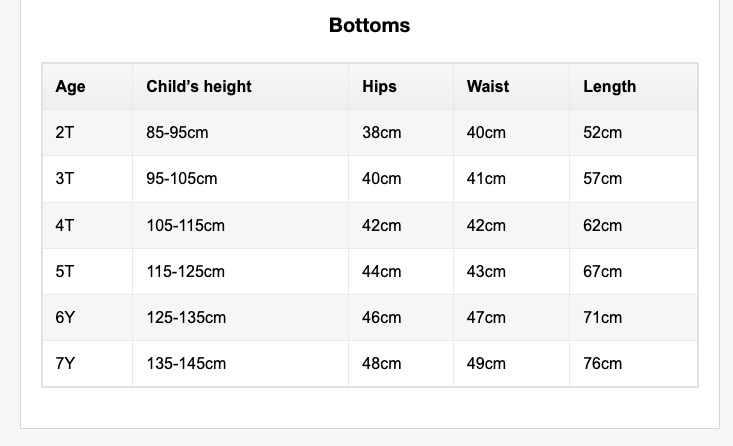Image resolution: width=733 pixels, height=446 pixels.
Task: Click the 52cm length value
Action: click(x=602, y=132)
